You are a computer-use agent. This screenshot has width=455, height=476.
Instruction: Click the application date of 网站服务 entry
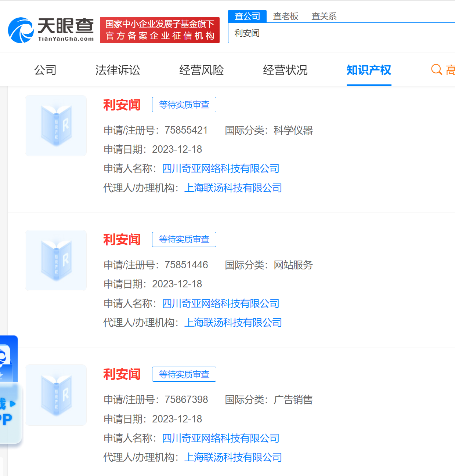177,284
